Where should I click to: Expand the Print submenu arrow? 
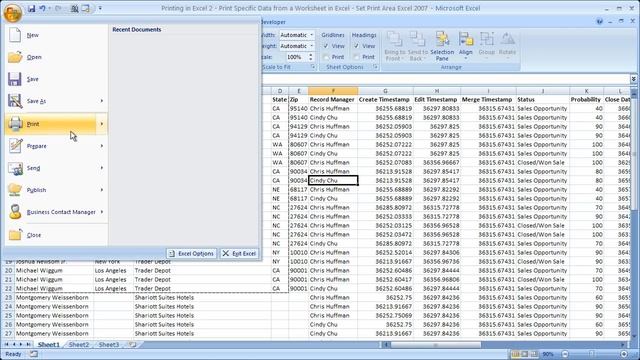pyautogui.click(x=102, y=124)
